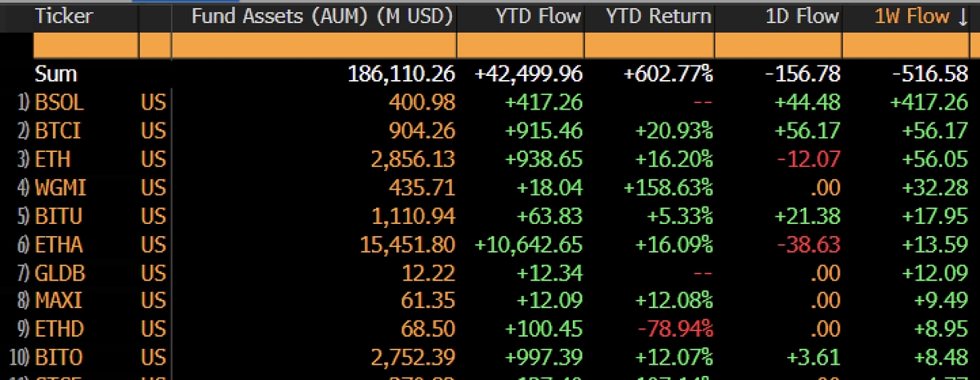Image resolution: width=980 pixels, height=380 pixels.
Task: Sort by the 1W Flow column header
Action: 922,16
